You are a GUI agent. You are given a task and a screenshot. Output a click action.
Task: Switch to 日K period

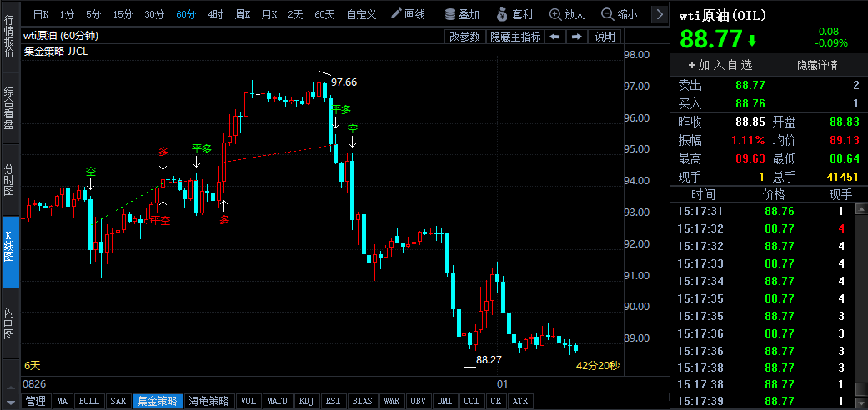click(x=41, y=14)
